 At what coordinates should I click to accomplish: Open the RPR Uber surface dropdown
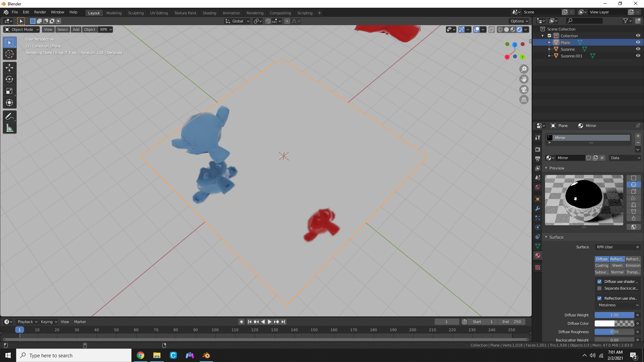tap(618, 247)
